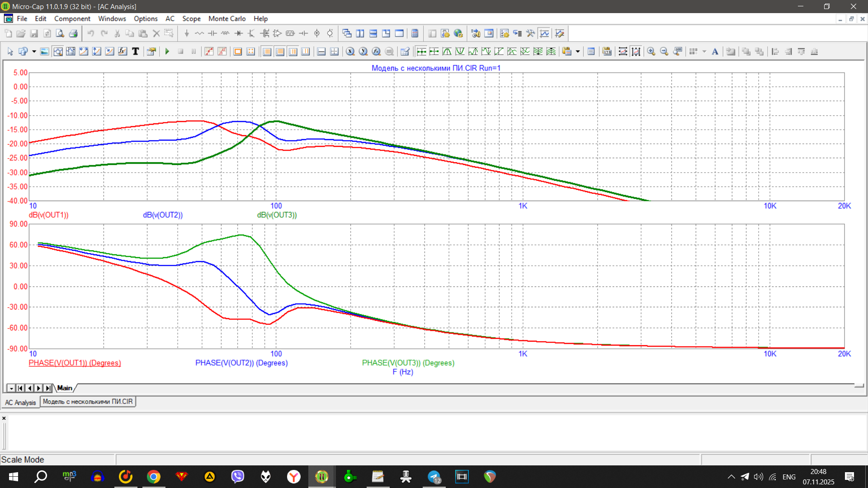Click the dB(v(OUT2)) blue curve label
This screenshot has height=488, width=868.
[163, 215]
